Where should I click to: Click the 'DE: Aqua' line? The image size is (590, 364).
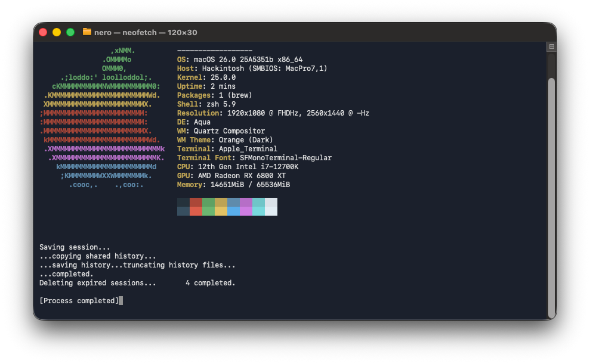pos(194,122)
